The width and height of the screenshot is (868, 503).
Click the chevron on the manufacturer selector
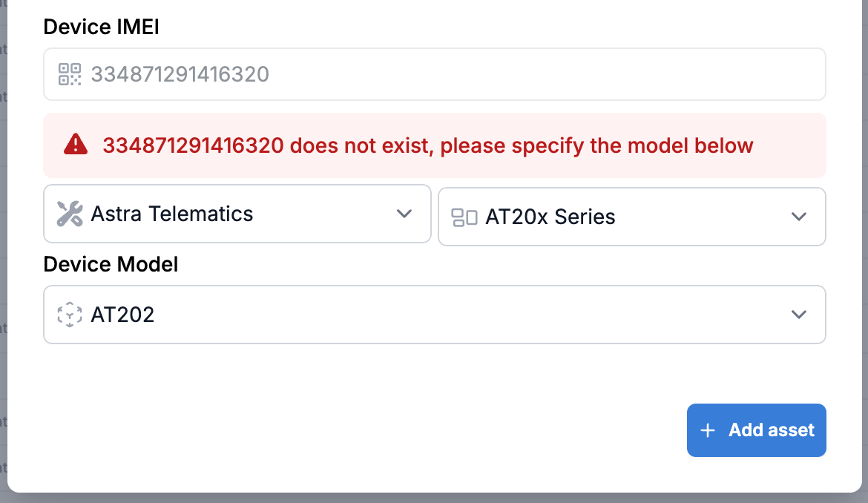[x=404, y=214]
